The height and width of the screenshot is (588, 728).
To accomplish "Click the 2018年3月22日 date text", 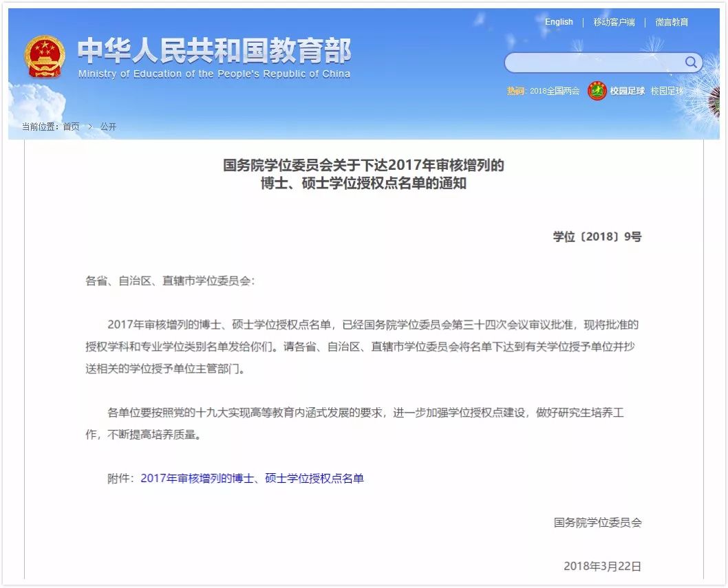I will pos(602,566).
